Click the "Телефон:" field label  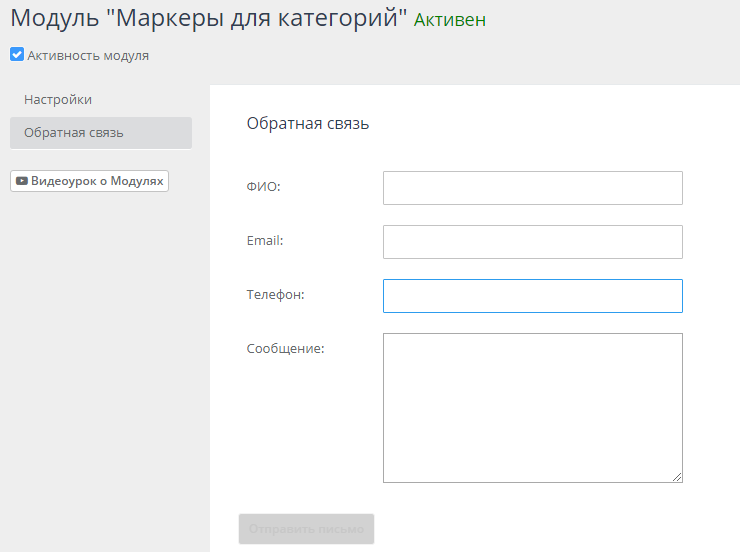pos(275,295)
